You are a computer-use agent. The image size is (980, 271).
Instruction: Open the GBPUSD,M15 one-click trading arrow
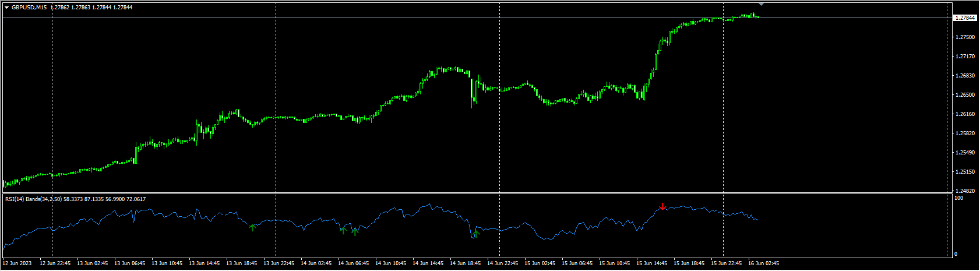(x=6, y=8)
